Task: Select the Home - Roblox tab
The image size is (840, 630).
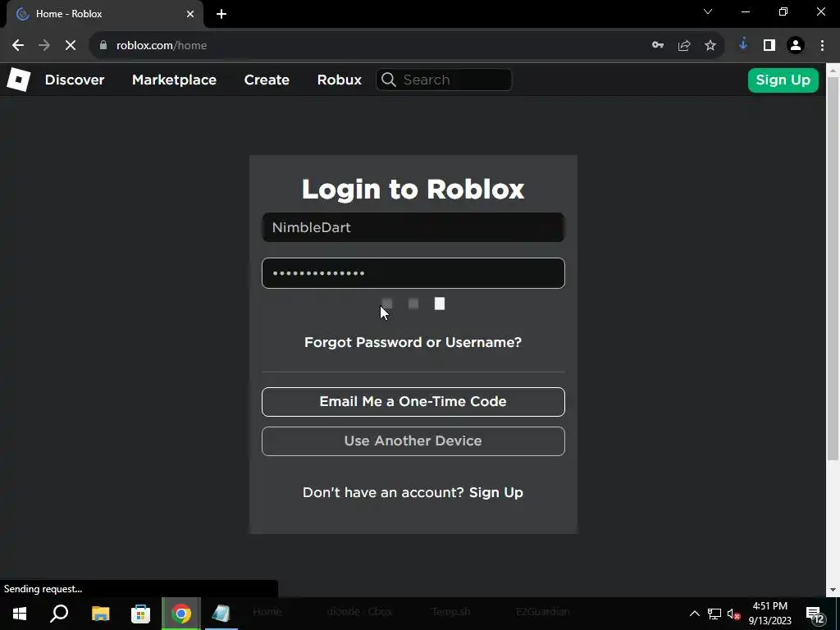Action: point(104,14)
